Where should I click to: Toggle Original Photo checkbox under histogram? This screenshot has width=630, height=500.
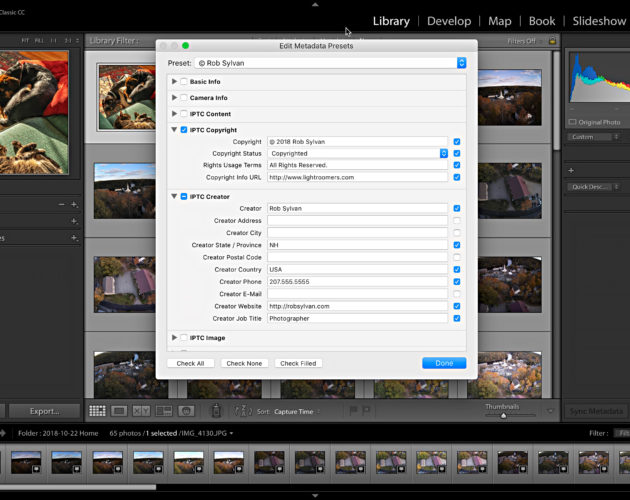573,122
